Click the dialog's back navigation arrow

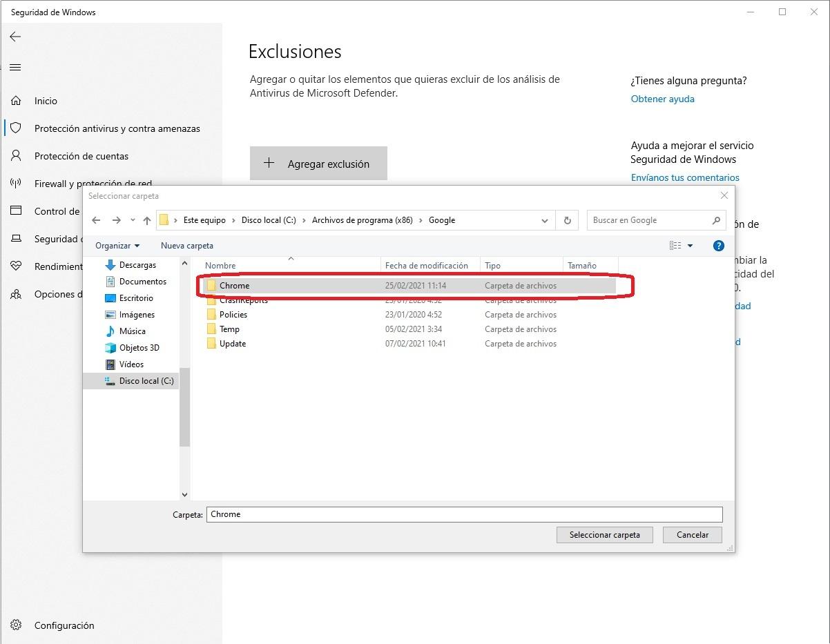pos(97,220)
